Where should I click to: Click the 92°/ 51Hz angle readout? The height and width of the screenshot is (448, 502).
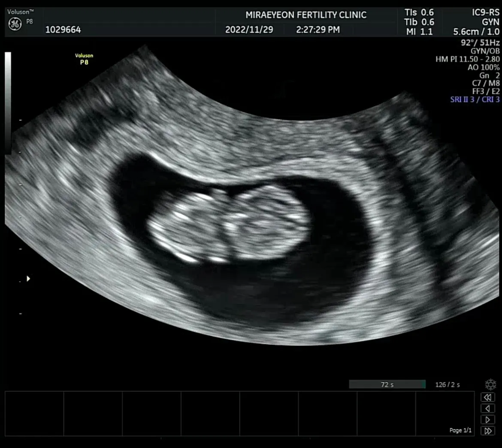click(480, 42)
